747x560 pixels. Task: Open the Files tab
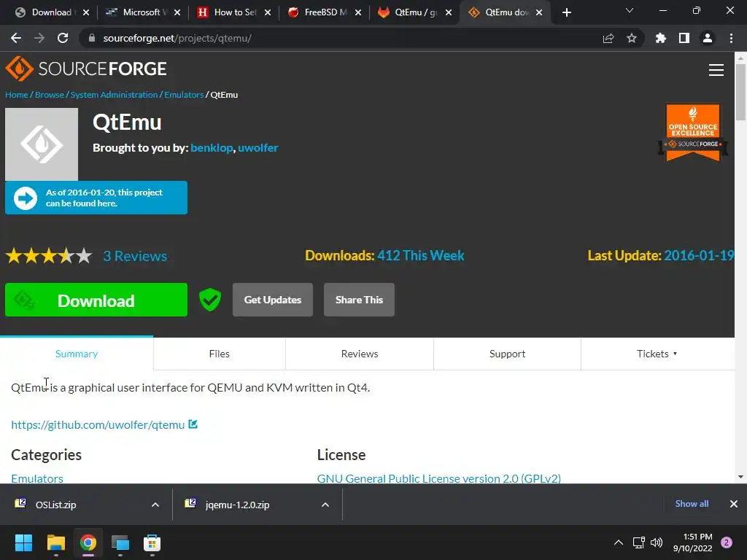pyautogui.click(x=219, y=354)
